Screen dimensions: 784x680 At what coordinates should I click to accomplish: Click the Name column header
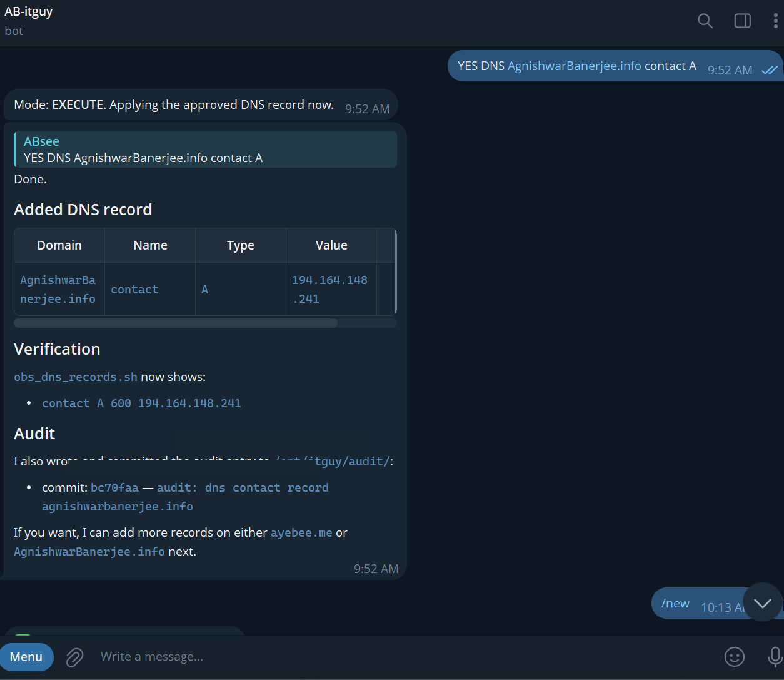pos(150,245)
